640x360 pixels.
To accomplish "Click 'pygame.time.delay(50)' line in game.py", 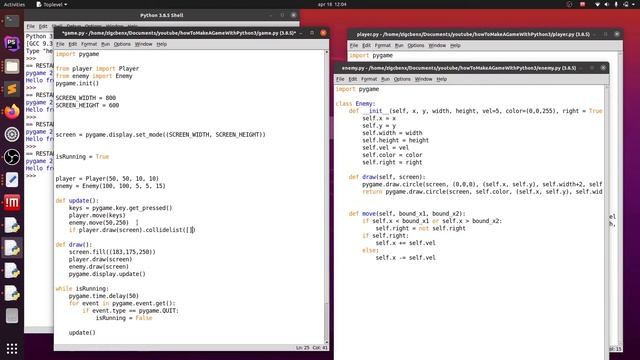I will (104, 296).
